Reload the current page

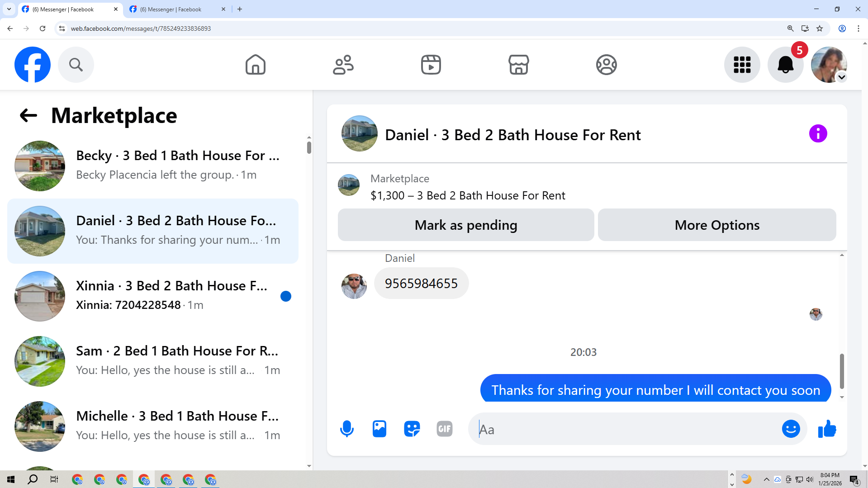tap(43, 28)
